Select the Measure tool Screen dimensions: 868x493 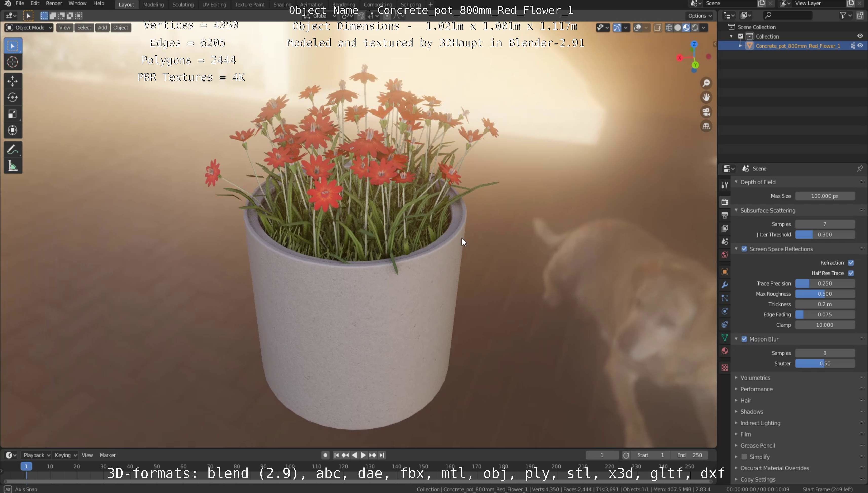coord(13,166)
